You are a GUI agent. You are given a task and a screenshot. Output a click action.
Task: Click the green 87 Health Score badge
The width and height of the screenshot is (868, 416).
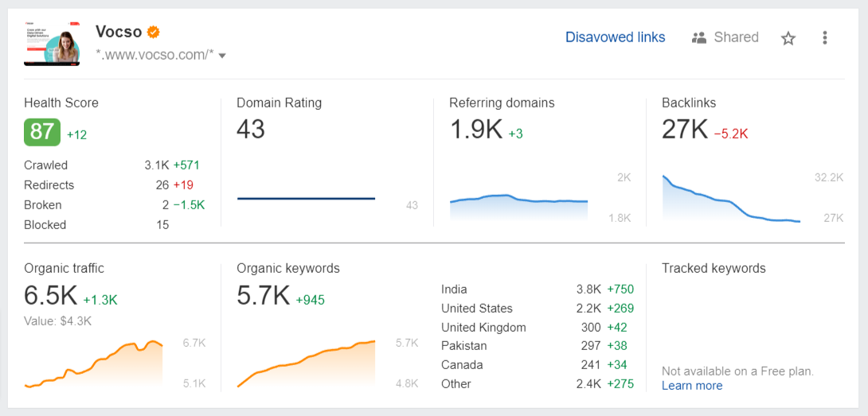pyautogui.click(x=42, y=132)
